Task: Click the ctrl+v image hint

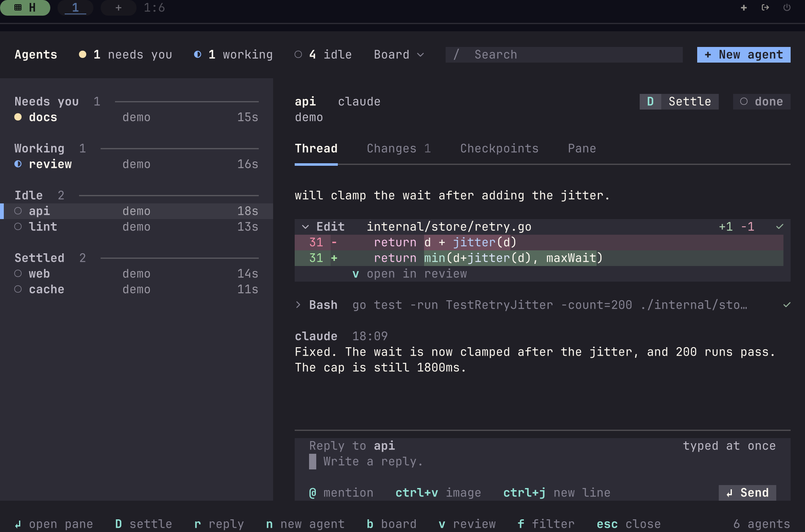Action: (x=438, y=493)
